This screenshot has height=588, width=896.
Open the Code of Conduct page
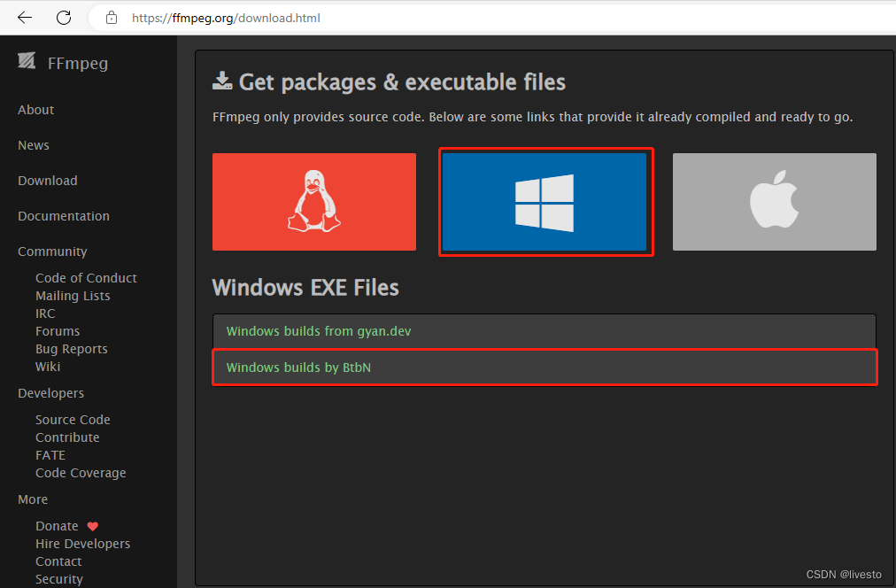86,277
